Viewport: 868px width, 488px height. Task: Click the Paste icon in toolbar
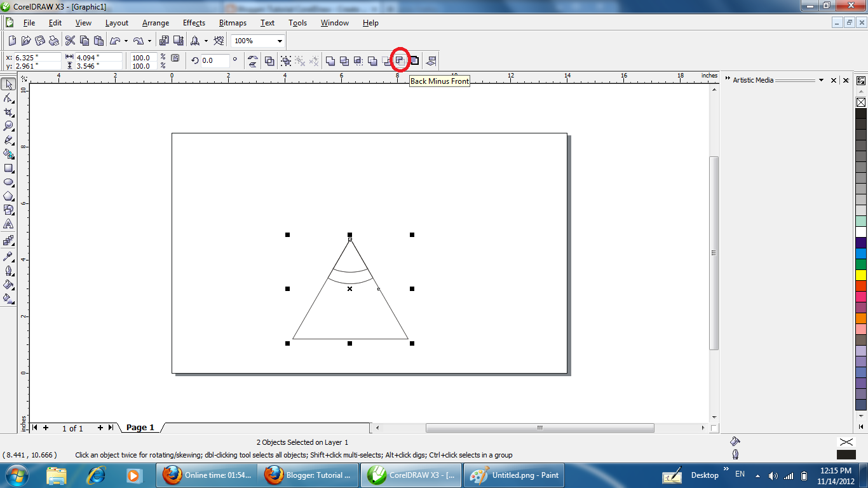[98, 41]
